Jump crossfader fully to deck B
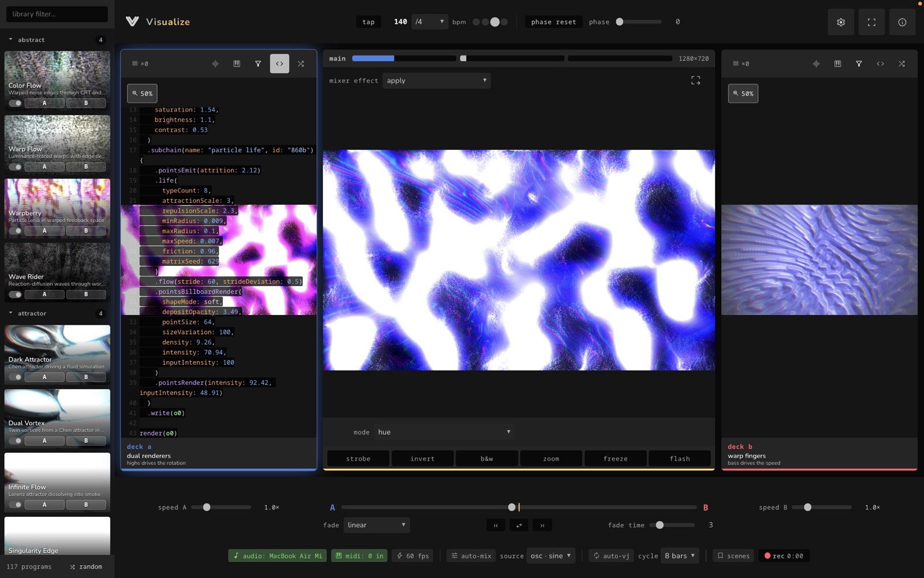This screenshot has height=578, width=924. click(x=542, y=525)
